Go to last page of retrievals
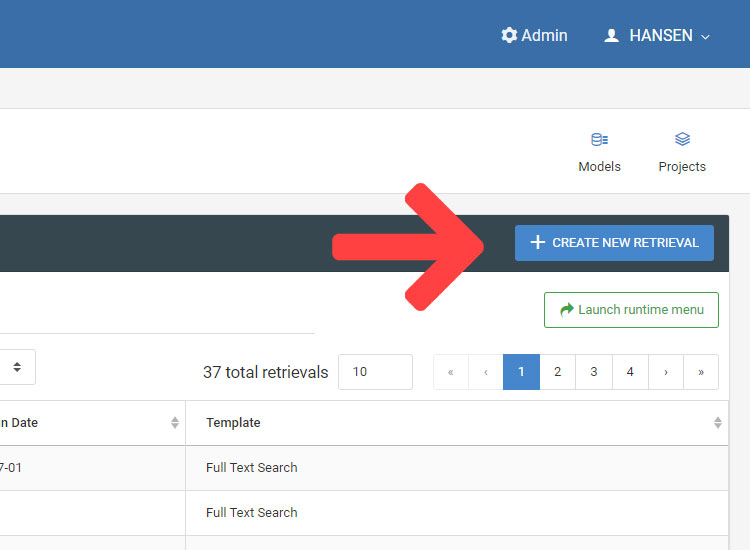The width and height of the screenshot is (750, 550). (x=701, y=372)
